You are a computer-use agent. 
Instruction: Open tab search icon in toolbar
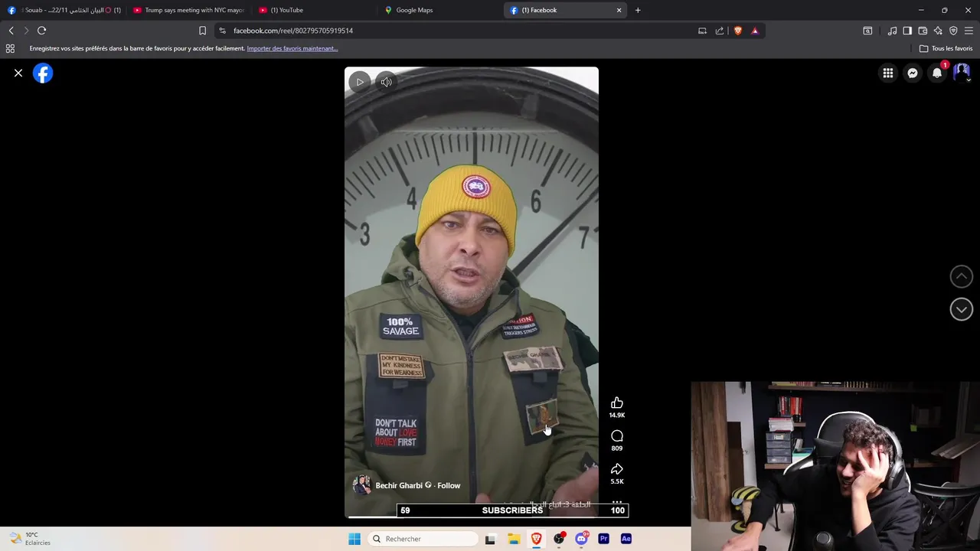pos(867,31)
